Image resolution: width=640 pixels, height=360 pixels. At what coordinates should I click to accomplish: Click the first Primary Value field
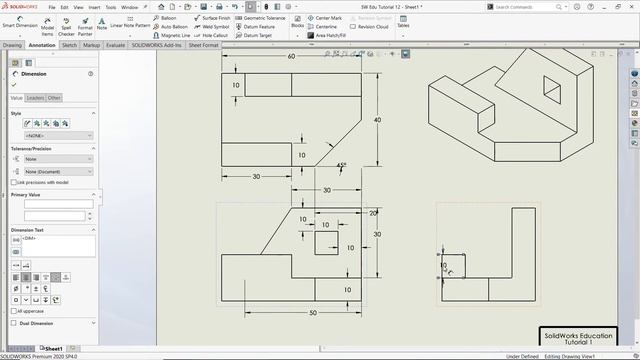pyautogui.click(x=59, y=204)
